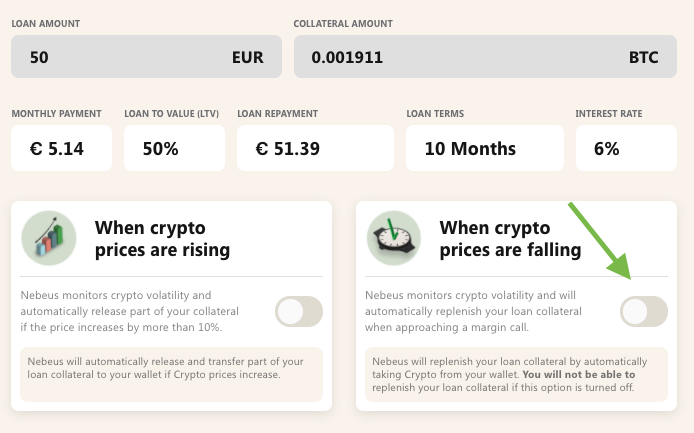Click the description about price increases over 10%
This screenshot has height=433, width=694.
(x=130, y=311)
